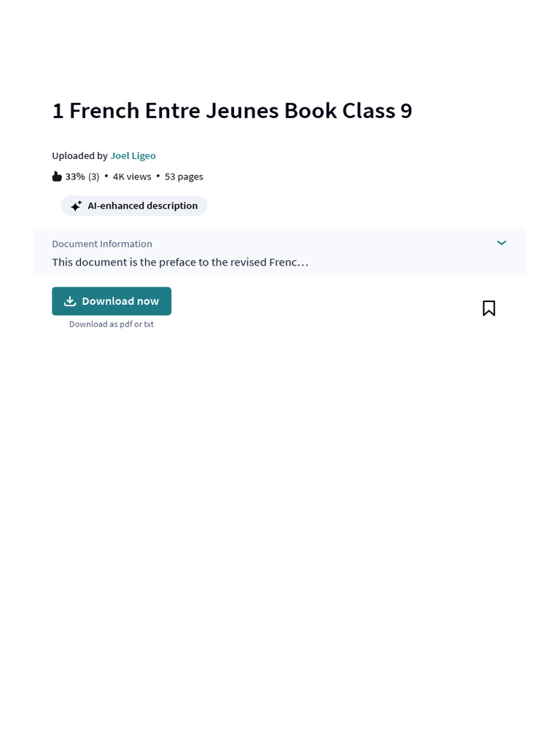Viewport: 560px width, 747px height.
Task: Expand the Document Information chevron
Action: coord(502,243)
